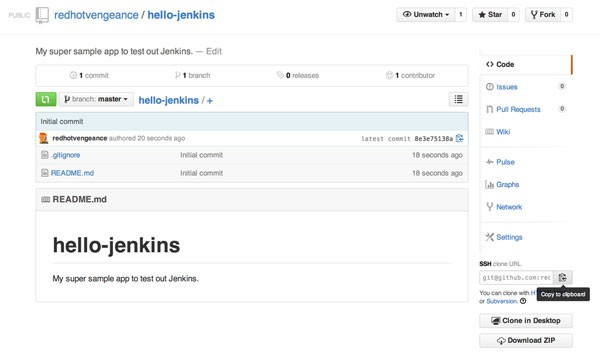This screenshot has height=362, width=600.
Task: Click the Download ZIP button
Action: point(526,341)
